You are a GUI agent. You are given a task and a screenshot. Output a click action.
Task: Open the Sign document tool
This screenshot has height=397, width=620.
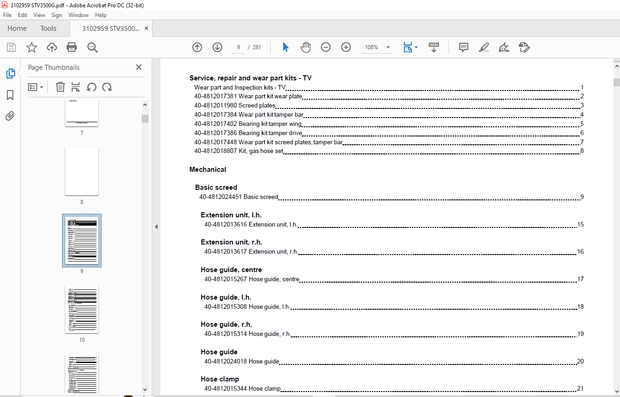coord(504,47)
